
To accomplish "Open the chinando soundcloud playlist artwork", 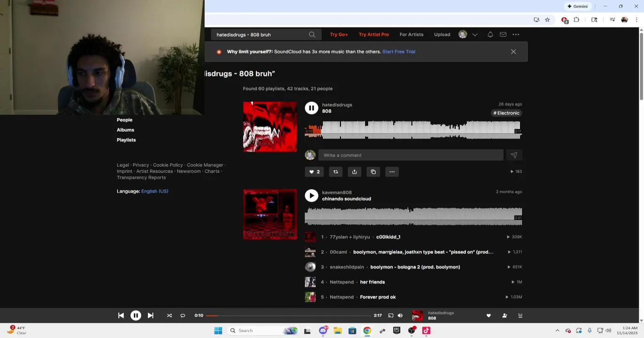I will tap(270, 215).
